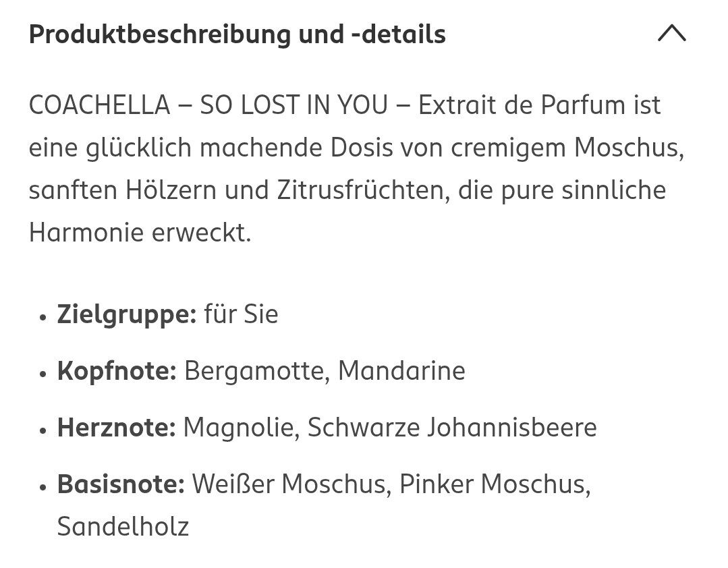
Task: Click the 'Bergamotte' top note
Action: [x=256, y=371]
